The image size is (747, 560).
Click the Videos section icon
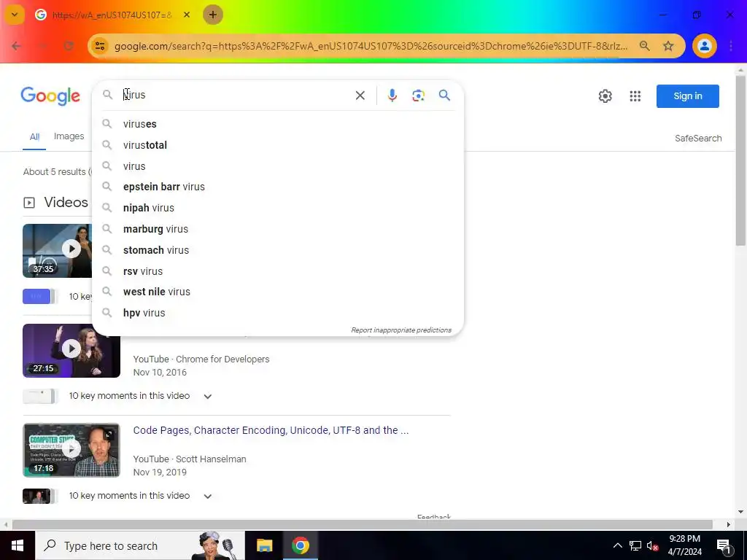(29, 203)
